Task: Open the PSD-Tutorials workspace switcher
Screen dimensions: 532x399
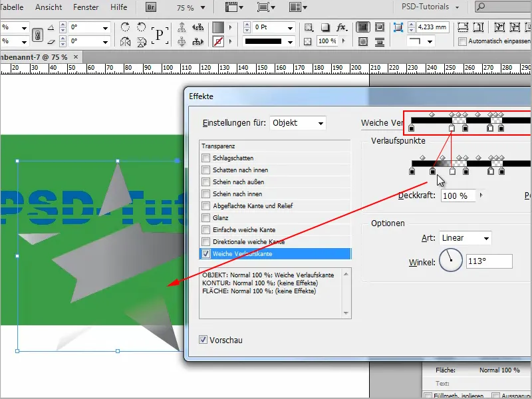Action: pos(430,7)
